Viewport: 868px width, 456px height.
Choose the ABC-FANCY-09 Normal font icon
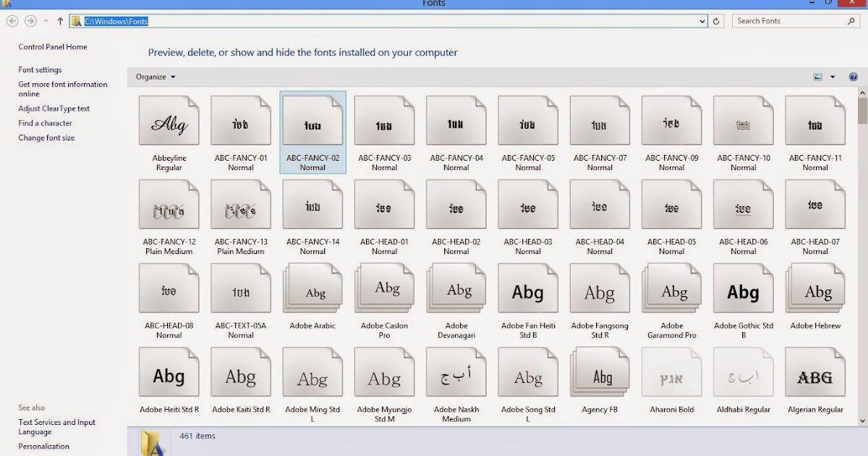tap(671, 121)
